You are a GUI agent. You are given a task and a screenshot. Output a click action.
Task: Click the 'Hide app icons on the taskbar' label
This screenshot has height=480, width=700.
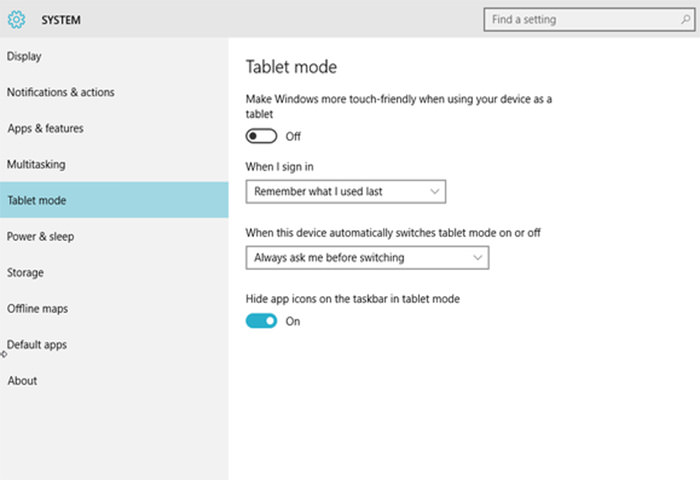coord(352,299)
